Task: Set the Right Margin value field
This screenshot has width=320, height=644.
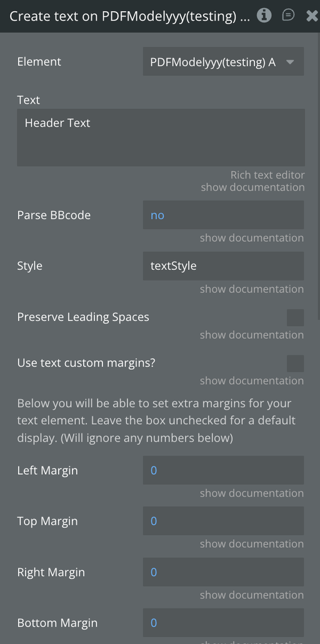Action: point(224,572)
